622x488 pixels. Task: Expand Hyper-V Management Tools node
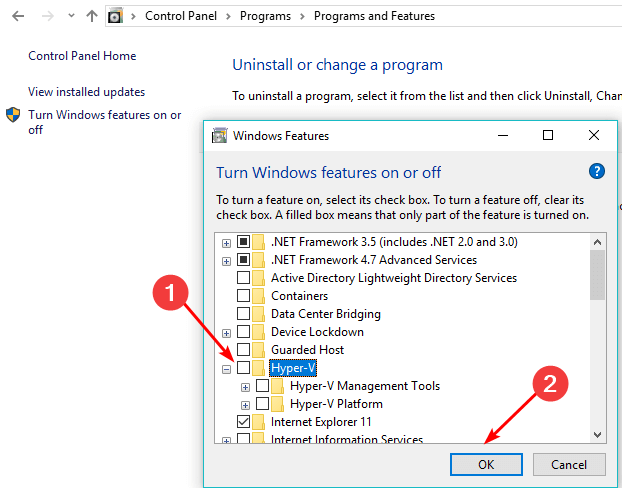pyautogui.click(x=246, y=387)
